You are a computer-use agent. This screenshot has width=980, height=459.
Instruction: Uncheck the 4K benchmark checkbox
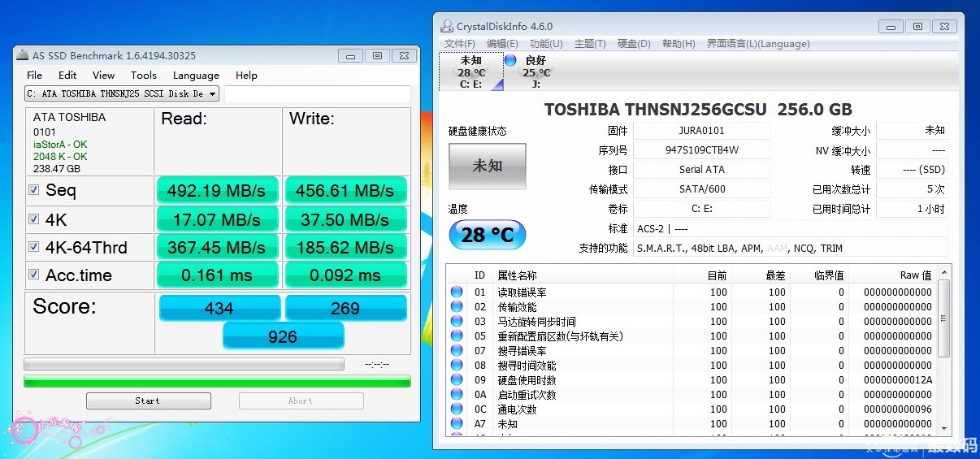[33, 219]
